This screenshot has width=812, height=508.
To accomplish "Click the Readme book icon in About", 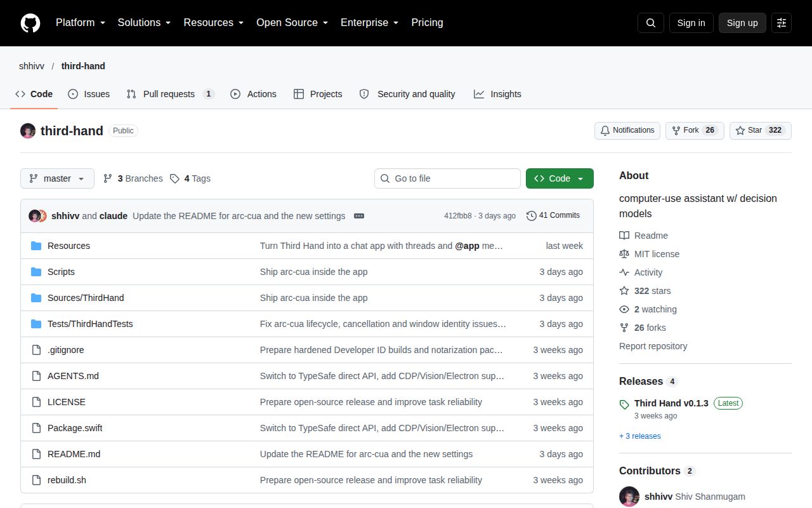I will pos(624,236).
